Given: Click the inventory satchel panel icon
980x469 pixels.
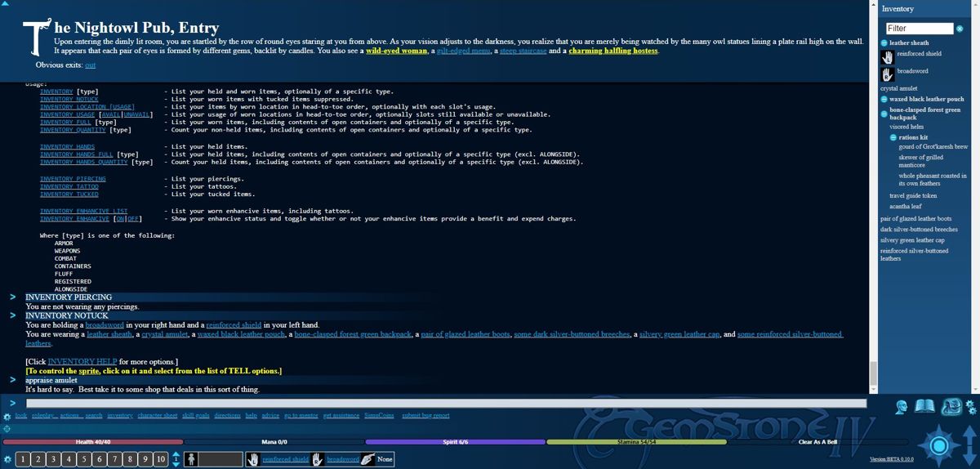Looking at the screenshot, I should (951, 406).
